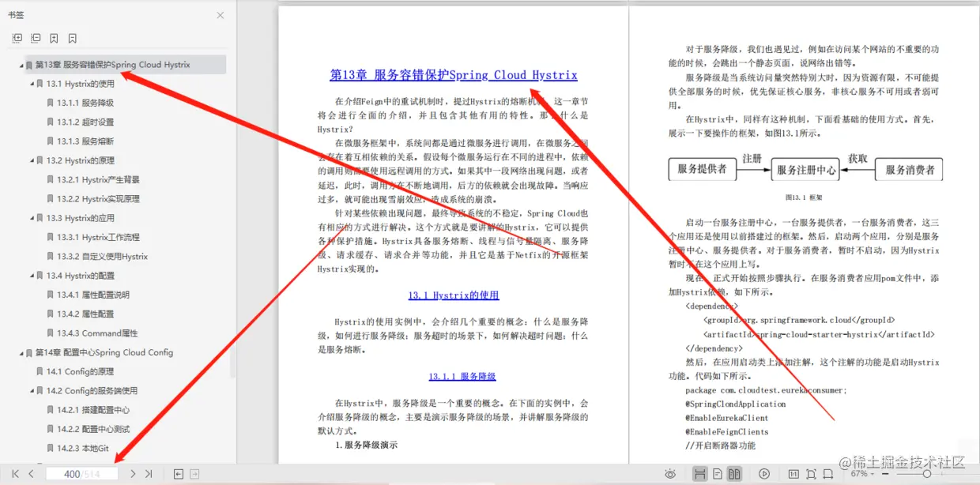Click the expand all bookmarks icon

point(17,38)
